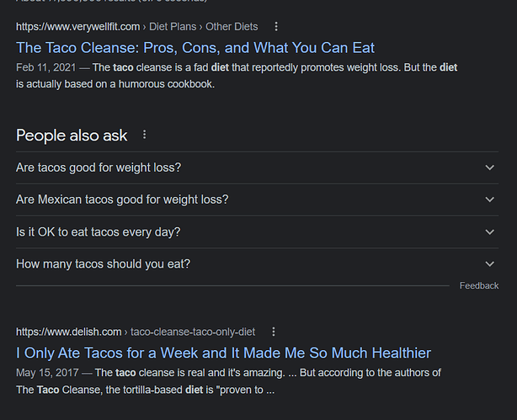Click the 'Diet Plans' breadcrumb
Viewport: 517px width, 420px height.
[173, 27]
